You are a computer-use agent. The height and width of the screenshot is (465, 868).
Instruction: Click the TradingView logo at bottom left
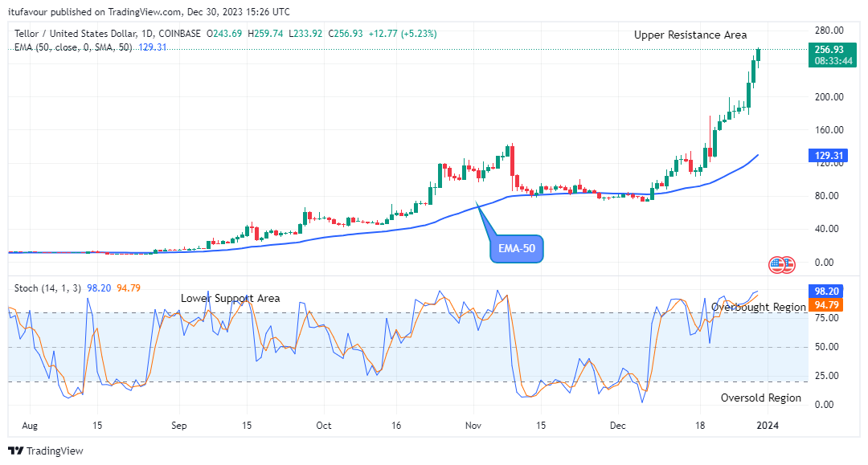tap(45, 451)
